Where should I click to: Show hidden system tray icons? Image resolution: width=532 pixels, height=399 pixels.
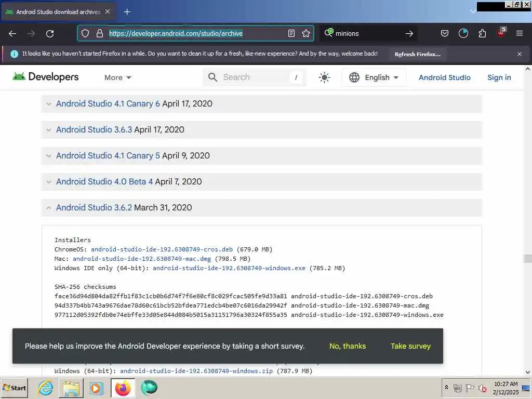click(446, 387)
